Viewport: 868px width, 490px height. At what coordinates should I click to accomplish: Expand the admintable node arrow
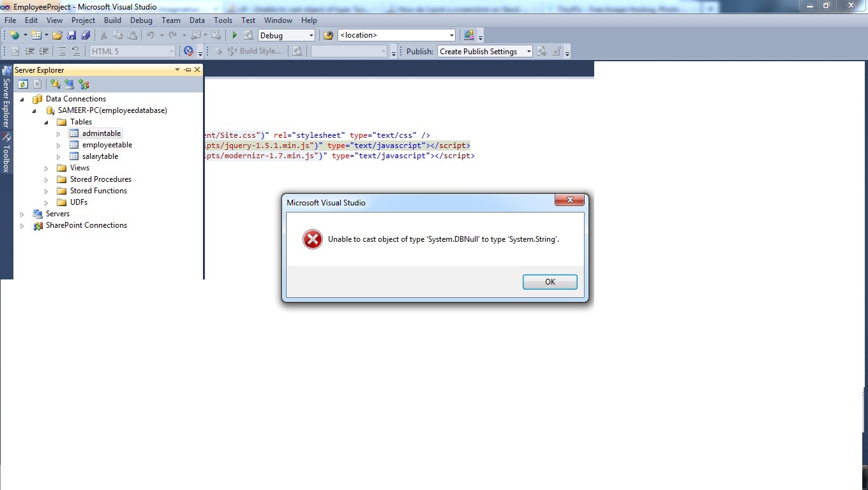click(59, 133)
